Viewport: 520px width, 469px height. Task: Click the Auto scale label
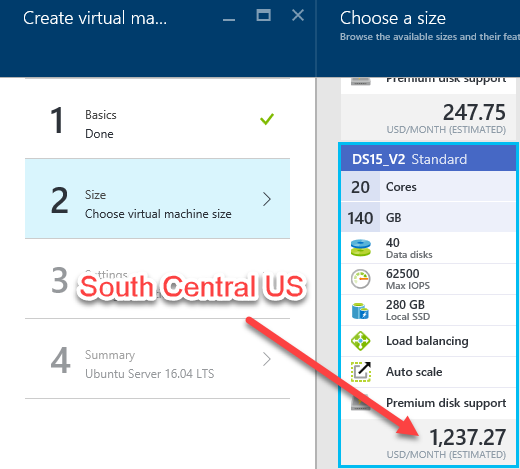coord(414,372)
